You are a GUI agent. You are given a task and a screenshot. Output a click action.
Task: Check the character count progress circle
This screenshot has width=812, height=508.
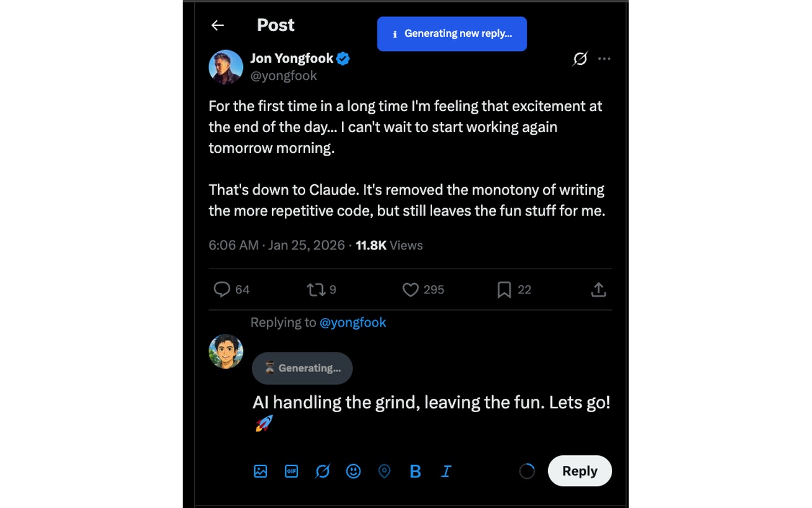[527, 471]
